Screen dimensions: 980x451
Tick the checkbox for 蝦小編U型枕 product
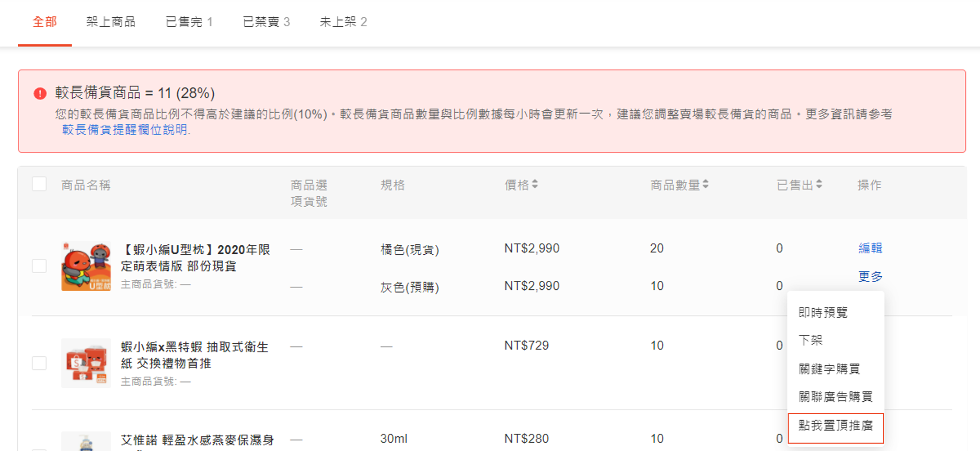click(x=39, y=266)
